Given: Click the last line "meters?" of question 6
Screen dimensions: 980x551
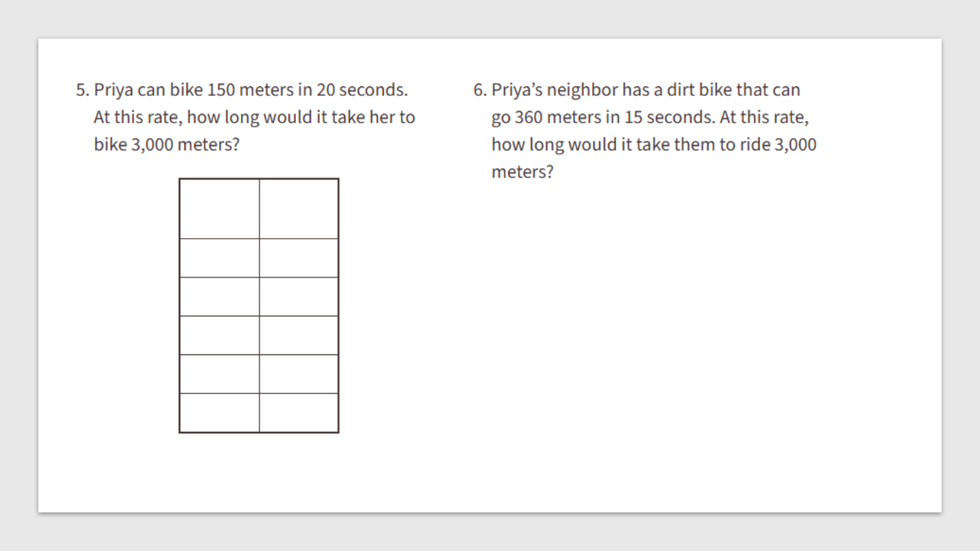Looking at the screenshot, I should pos(523,171).
